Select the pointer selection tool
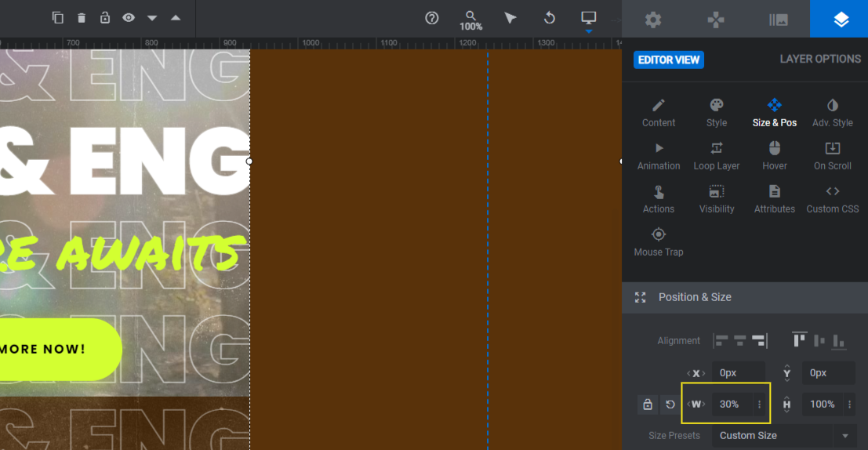The height and width of the screenshot is (450, 868). (510, 18)
